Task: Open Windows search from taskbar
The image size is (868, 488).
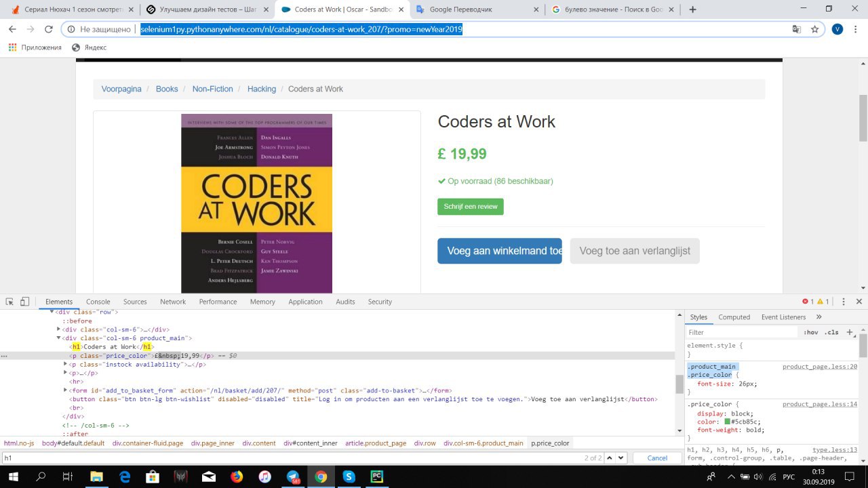Action: (41, 476)
